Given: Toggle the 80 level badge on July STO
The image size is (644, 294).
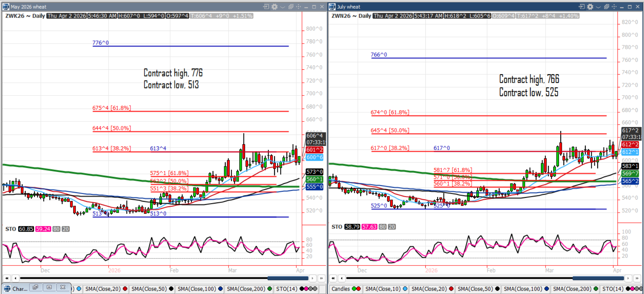Looking at the screenshot, I should (x=383, y=227).
